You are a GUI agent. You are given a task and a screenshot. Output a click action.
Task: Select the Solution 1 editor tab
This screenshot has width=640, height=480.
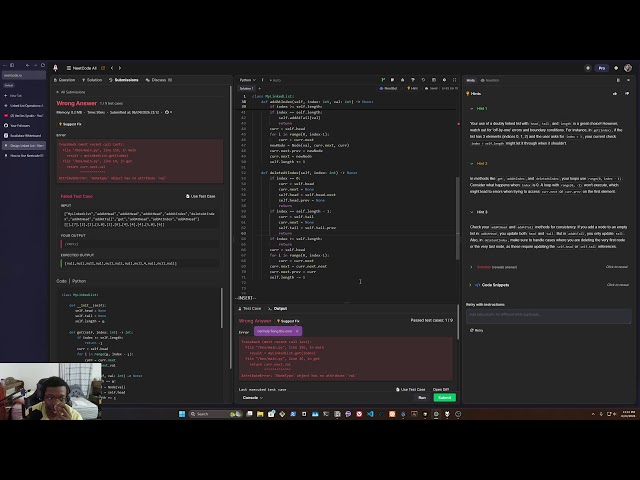pyautogui.click(x=246, y=89)
